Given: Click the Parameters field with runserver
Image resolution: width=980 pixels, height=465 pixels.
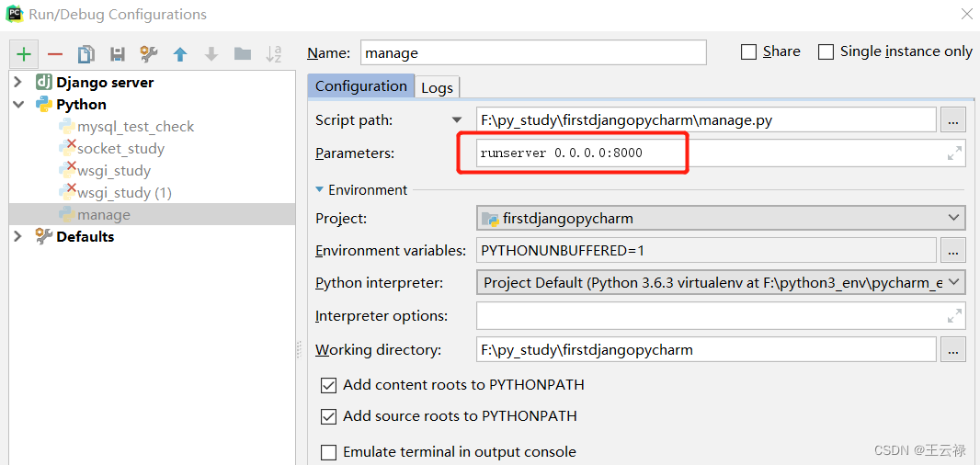Looking at the screenshot, I should (x=721, y=153).
